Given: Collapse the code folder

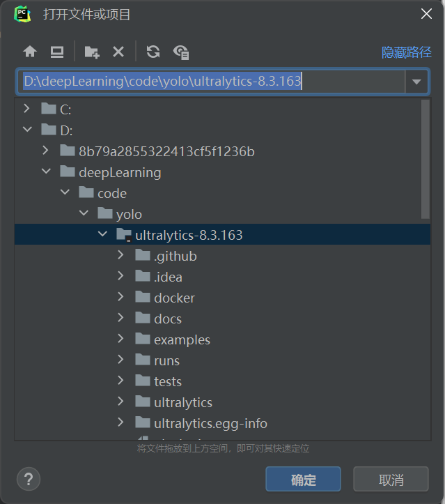Looking at the screenshot, I should click(x=65, y=192).
